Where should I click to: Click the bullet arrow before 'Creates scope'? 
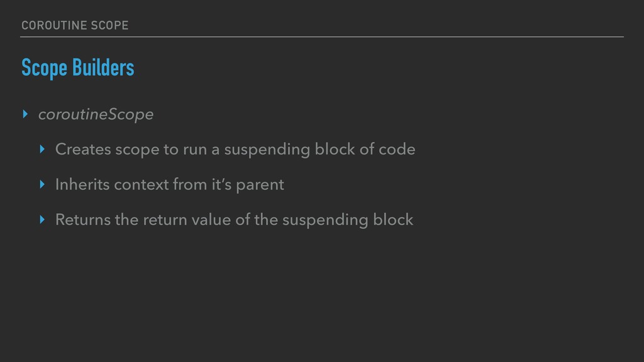click(42, 150)
